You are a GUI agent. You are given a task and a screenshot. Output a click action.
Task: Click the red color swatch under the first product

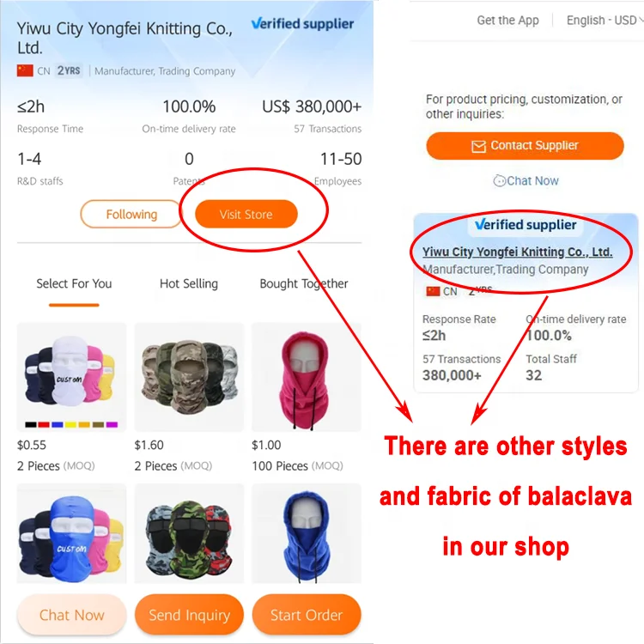(44, 424)
